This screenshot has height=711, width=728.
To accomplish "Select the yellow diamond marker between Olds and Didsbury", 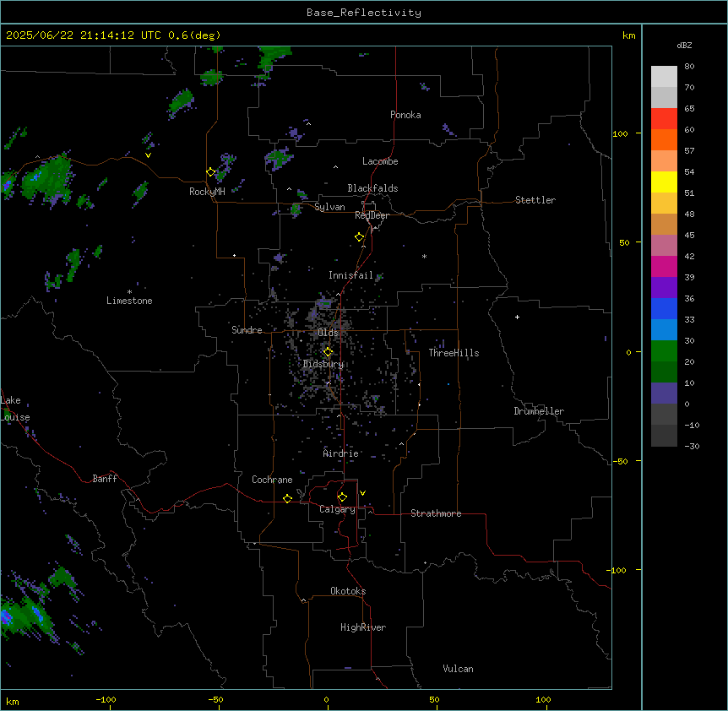I will (x=328, y=352).
